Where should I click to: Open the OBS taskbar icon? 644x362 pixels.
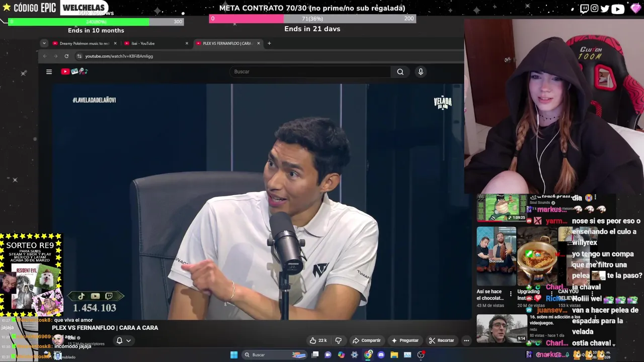coord(421,354)
